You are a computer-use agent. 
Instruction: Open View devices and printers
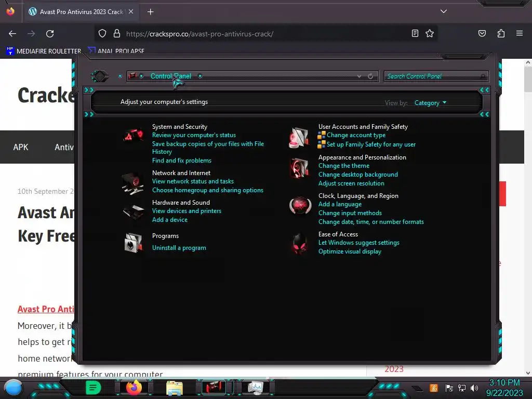pos(187,211)
